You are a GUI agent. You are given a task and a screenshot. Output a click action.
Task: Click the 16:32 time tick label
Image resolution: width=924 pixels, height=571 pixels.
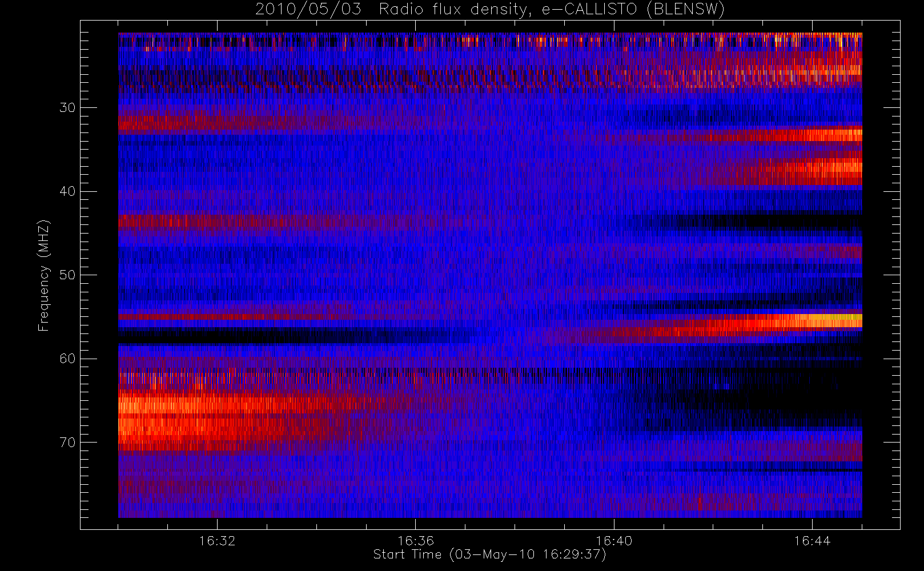217,541
